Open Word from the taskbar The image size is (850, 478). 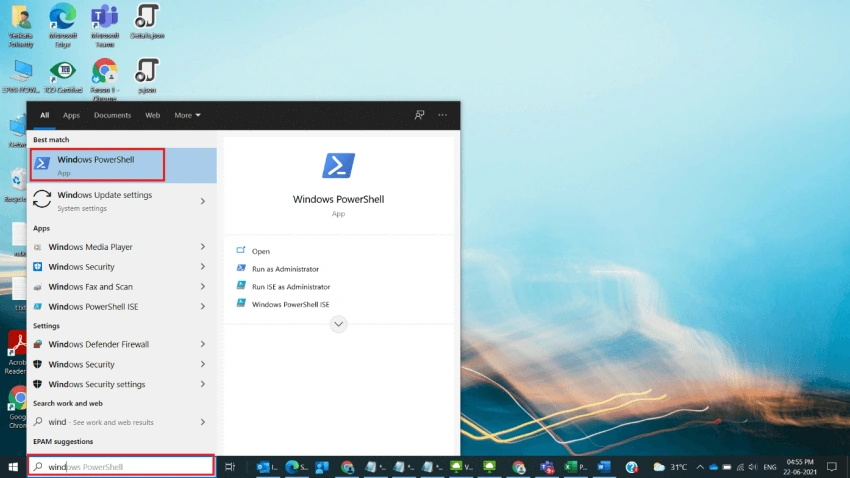click(x=604, y=467)
